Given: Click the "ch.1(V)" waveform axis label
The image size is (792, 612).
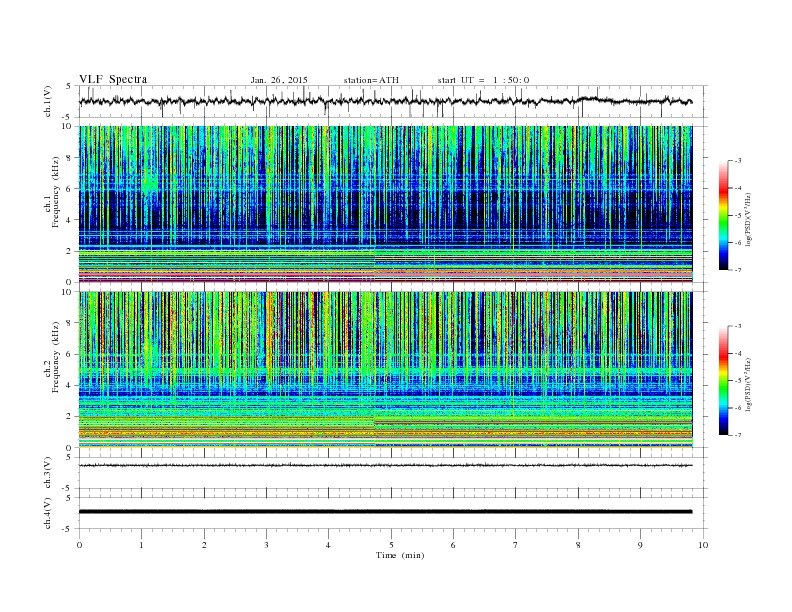Looking at the screenshot, I should [48, 102].
